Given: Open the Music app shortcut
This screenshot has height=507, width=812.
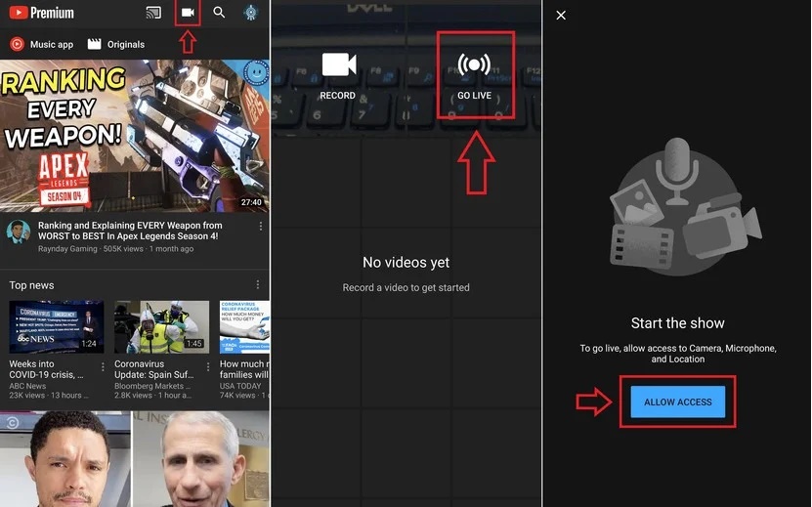Looking at the screenshot, I should click(41, 45).
